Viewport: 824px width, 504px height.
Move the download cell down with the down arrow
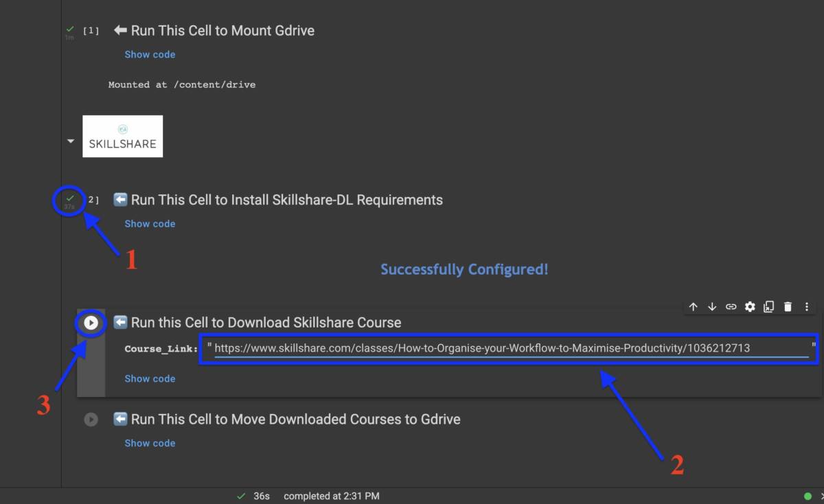click(712, 307)
